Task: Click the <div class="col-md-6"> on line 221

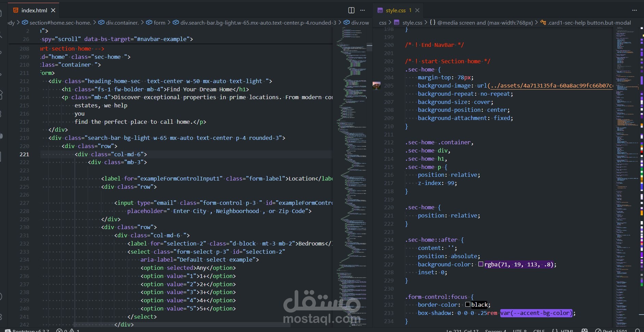Action: (111, 154)
